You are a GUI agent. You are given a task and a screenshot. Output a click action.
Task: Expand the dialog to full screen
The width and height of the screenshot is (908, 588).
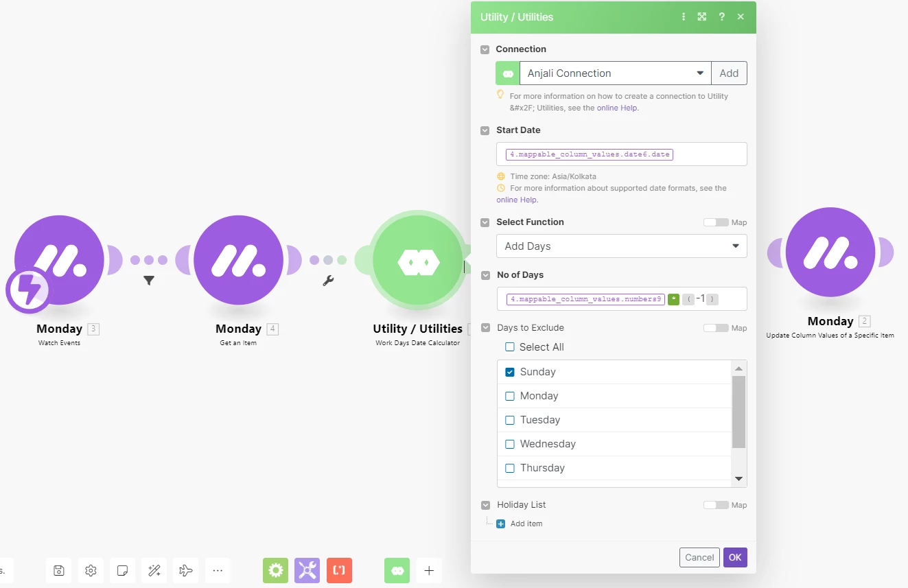(x=702, y=17)
